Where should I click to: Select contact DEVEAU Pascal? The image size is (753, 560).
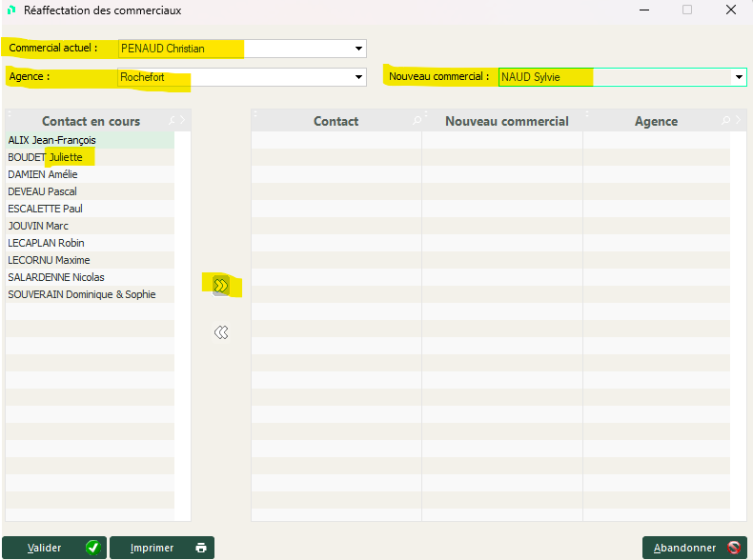click(90, 191)
